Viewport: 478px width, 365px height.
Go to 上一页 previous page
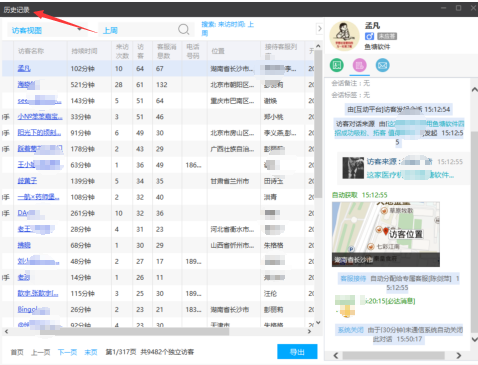[x=41, y=352]
